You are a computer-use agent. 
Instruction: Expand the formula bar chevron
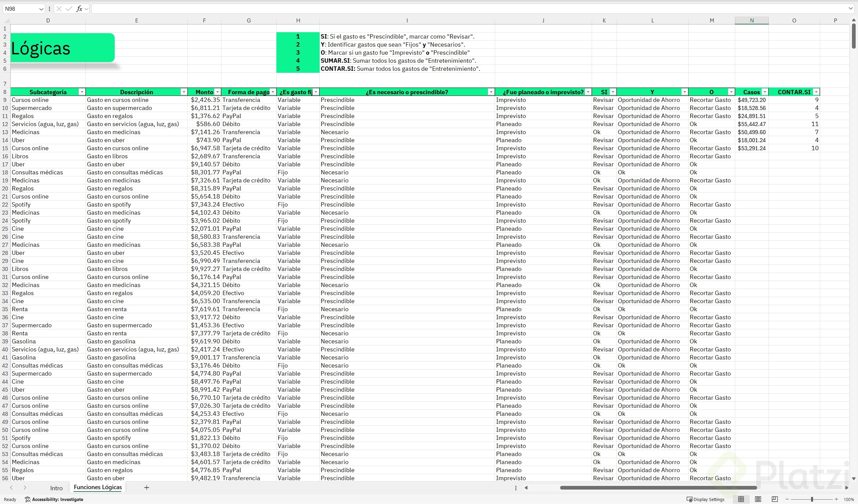coord(851,9)
